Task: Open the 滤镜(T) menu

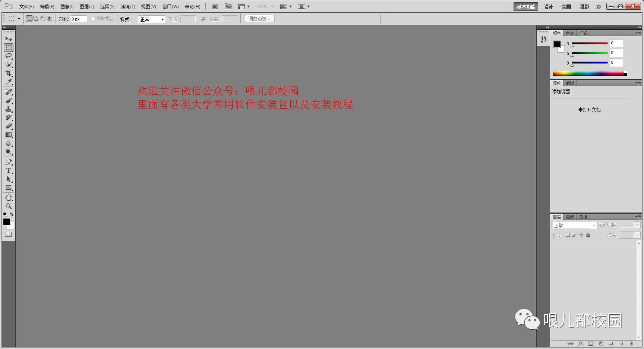Action: (x=128, y=7)
